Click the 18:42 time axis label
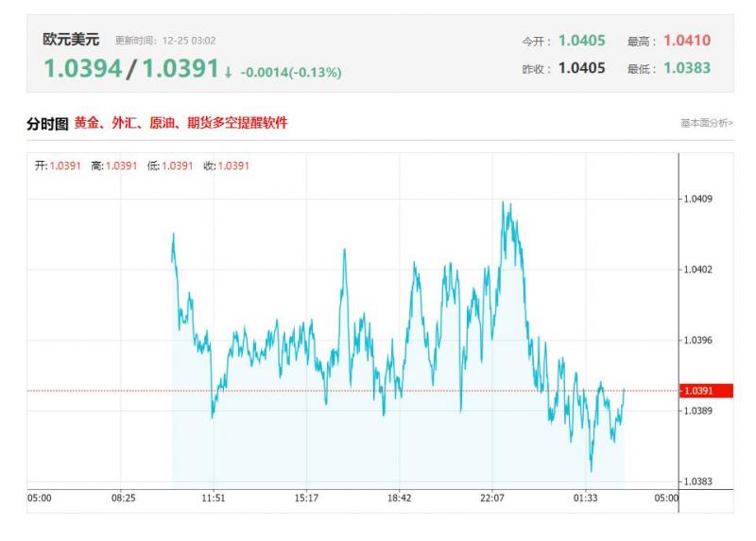The height and width of the screenshot is (541, 756). click(x=399, y=498)
